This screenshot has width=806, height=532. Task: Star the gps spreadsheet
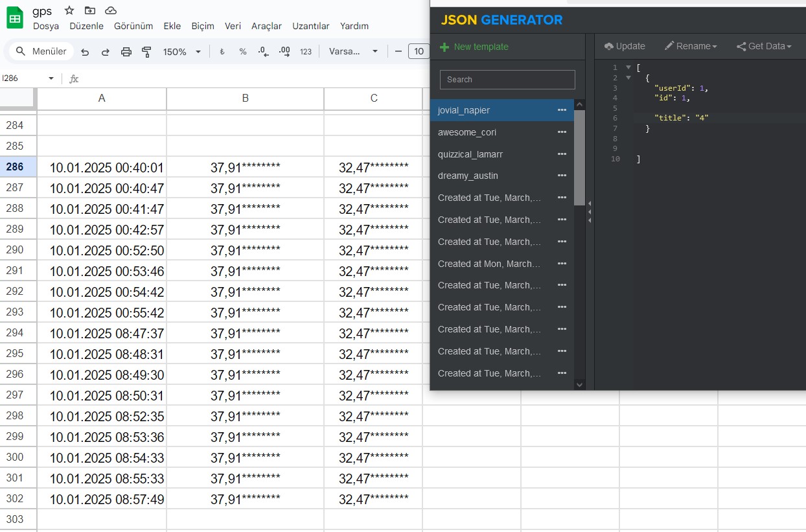click(69, 10)
